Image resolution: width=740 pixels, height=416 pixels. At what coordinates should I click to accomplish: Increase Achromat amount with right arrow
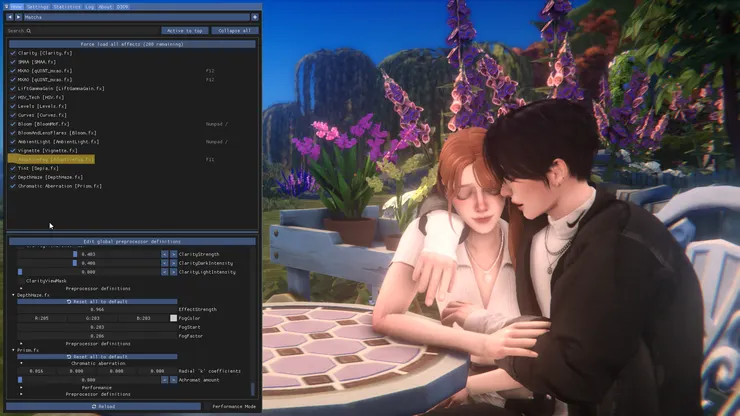[173, 380]
